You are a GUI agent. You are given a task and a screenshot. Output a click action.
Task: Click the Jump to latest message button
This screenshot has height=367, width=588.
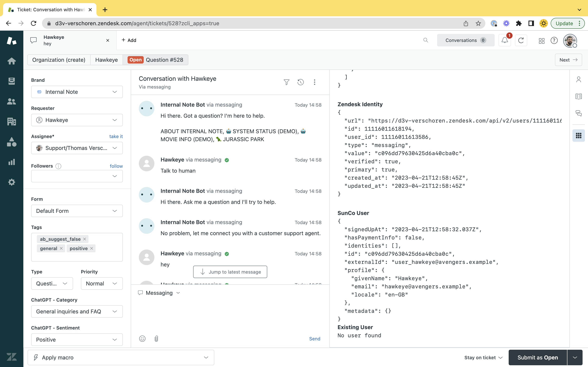click(230, 272)
